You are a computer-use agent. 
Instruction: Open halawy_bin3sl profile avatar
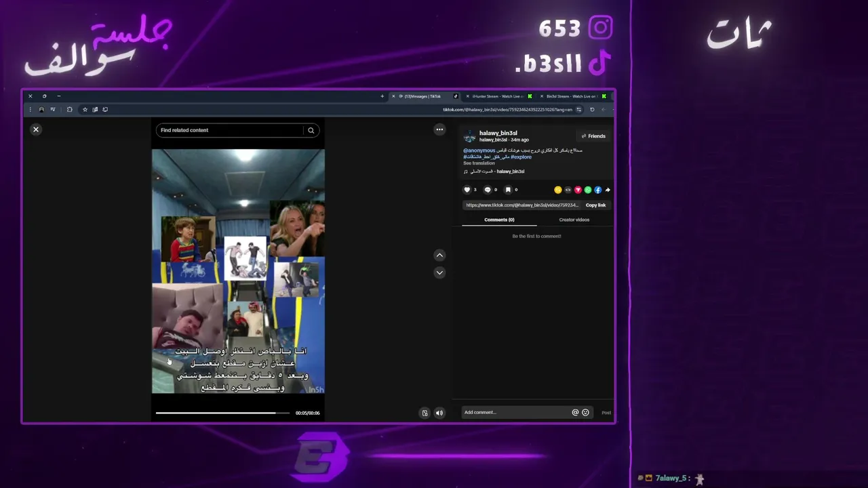469,136
